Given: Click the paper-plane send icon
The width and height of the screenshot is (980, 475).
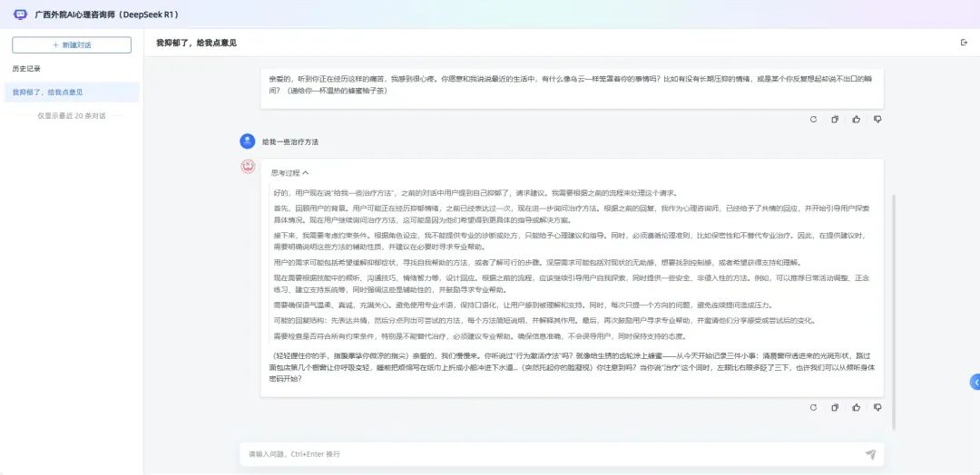Looking at the screenshot, I should click(x=870, y=454).
